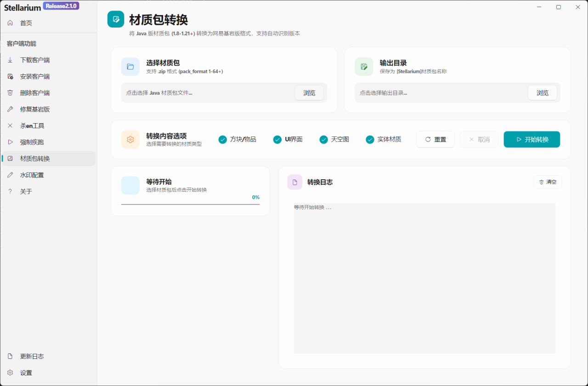Click the wrench icon for 修复基岩版
Screen dimensions: 588x386
click(x=10, y=109)
